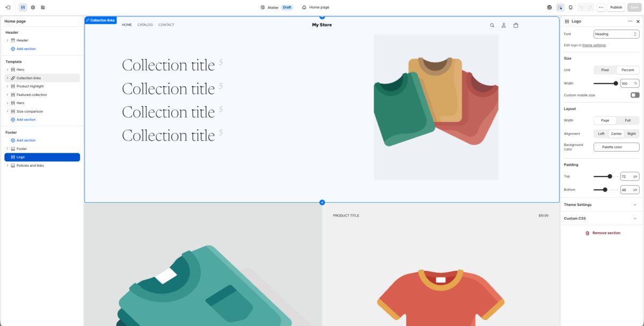Image resolution: width=644 pixels, height=326 pixels.
Task: Click the Atelier theme icon
Action: point(262,8)
